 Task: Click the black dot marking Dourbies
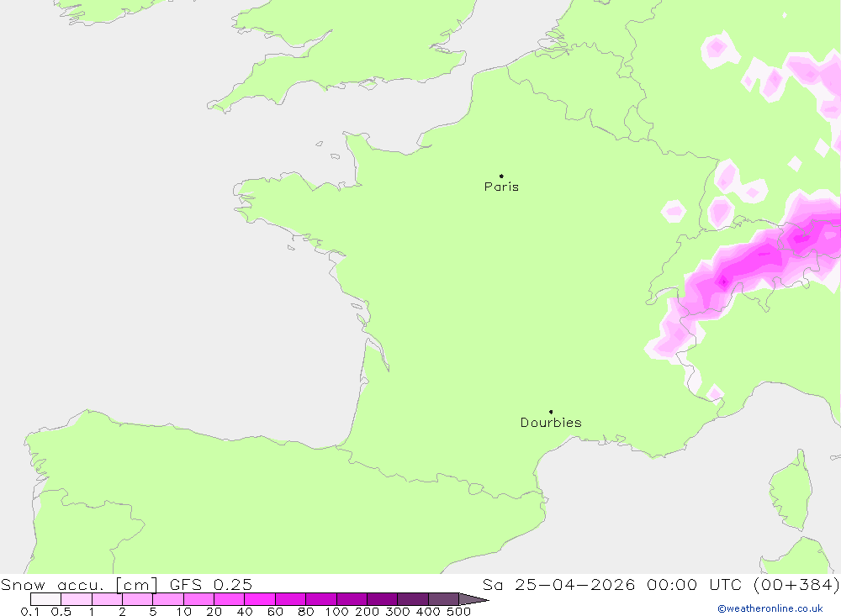pyautogui.click(x=551, y=412)
